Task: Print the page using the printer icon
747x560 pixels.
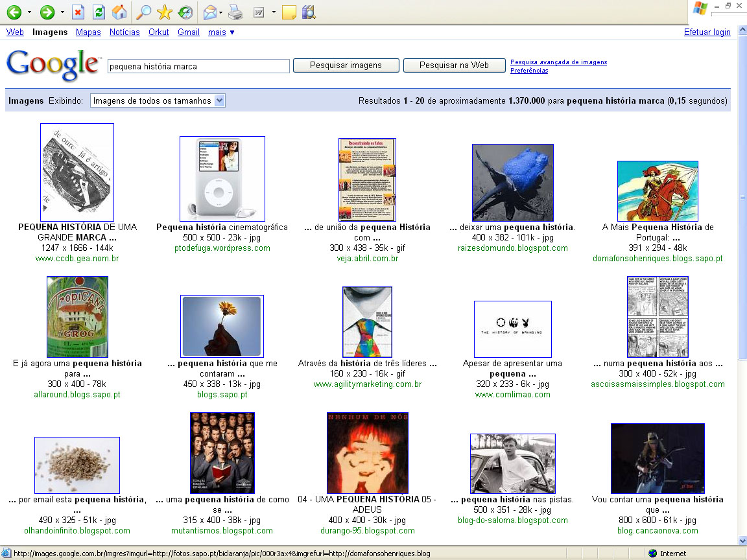Action: coord(235,12)
